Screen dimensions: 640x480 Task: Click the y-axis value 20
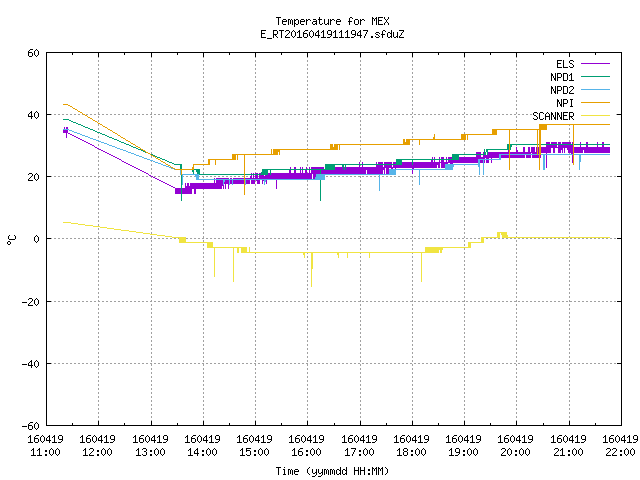pyautogui.click(x=33, y=177)
